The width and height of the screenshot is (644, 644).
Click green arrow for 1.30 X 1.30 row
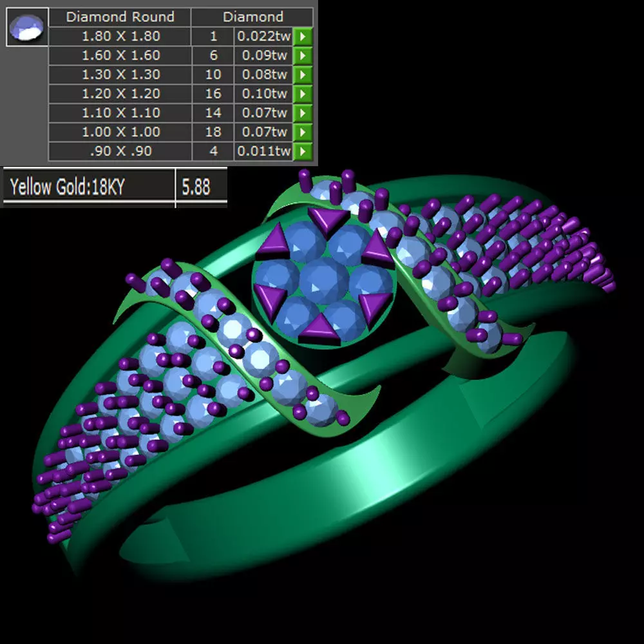(x=303, y=75)
